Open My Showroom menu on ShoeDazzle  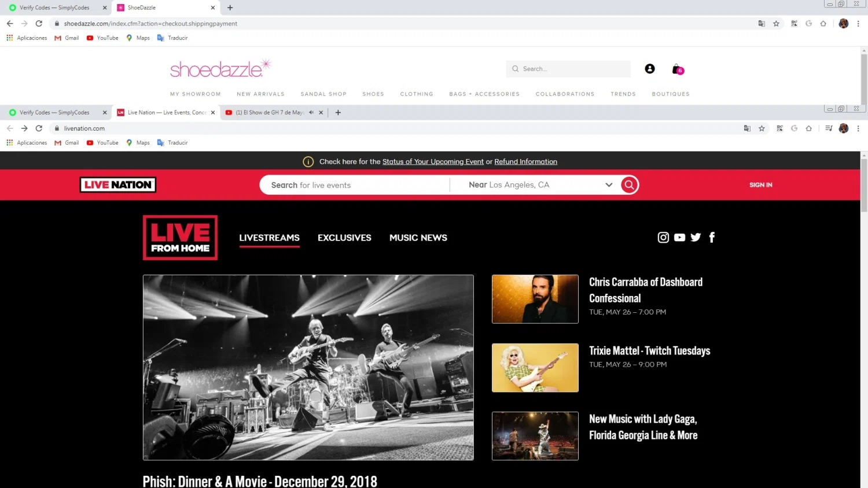[x=195, y=94]
